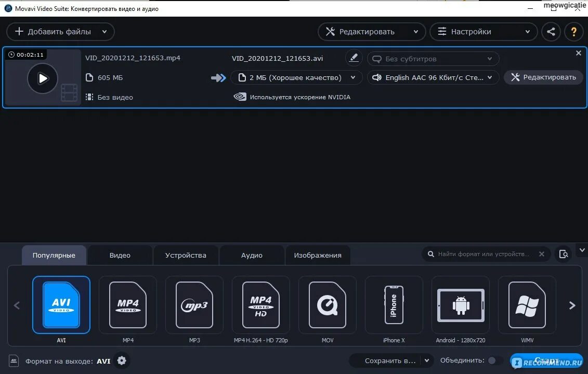The image size is (588, 374).
Task: Click the detect device icon by search
Action: (563, 254)
